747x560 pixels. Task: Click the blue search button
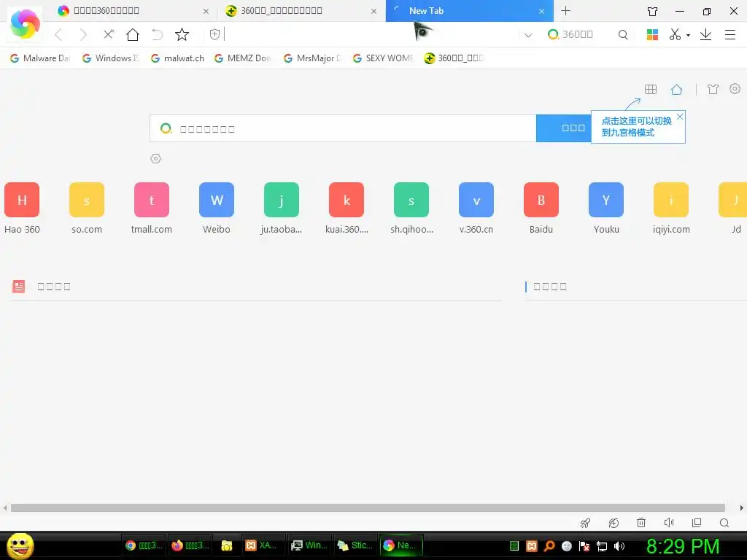click(x=564, y=128)
